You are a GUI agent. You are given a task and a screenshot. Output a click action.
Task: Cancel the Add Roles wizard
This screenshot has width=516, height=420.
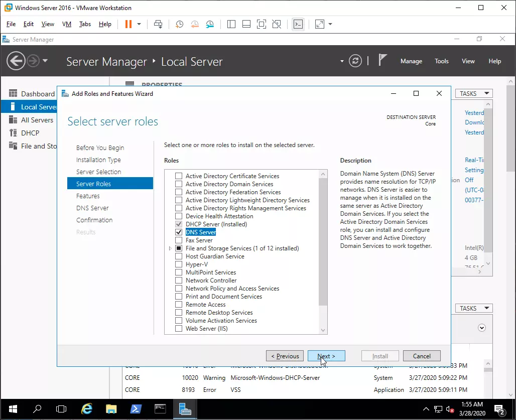(x=422, y=356)
